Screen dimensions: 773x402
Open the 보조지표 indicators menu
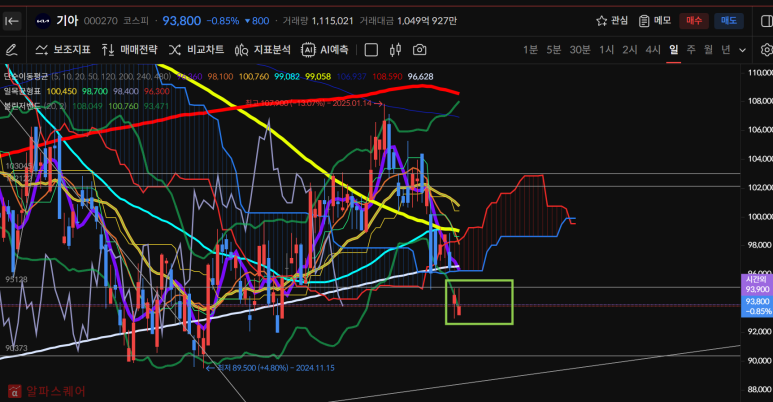[x=63, y=50]
